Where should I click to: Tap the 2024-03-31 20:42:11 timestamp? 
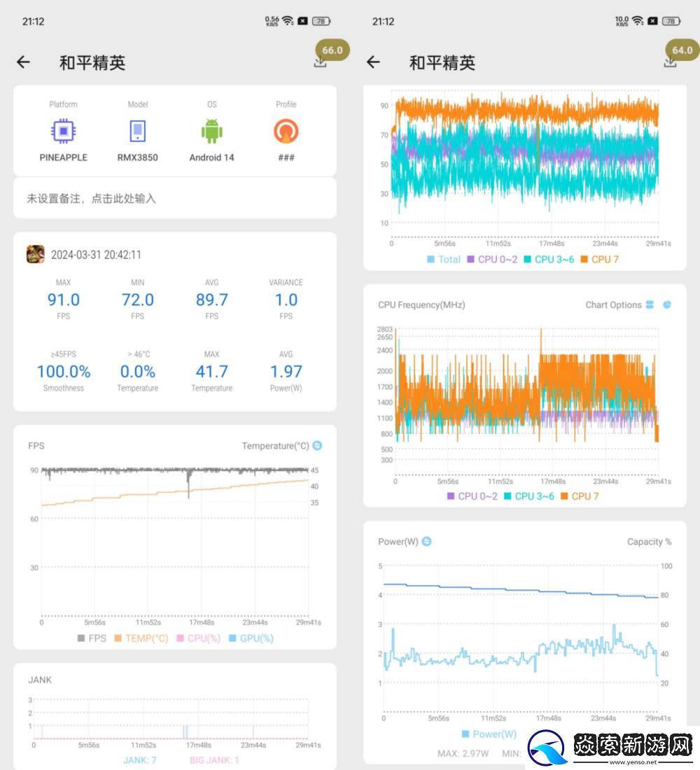coord(97,255)
